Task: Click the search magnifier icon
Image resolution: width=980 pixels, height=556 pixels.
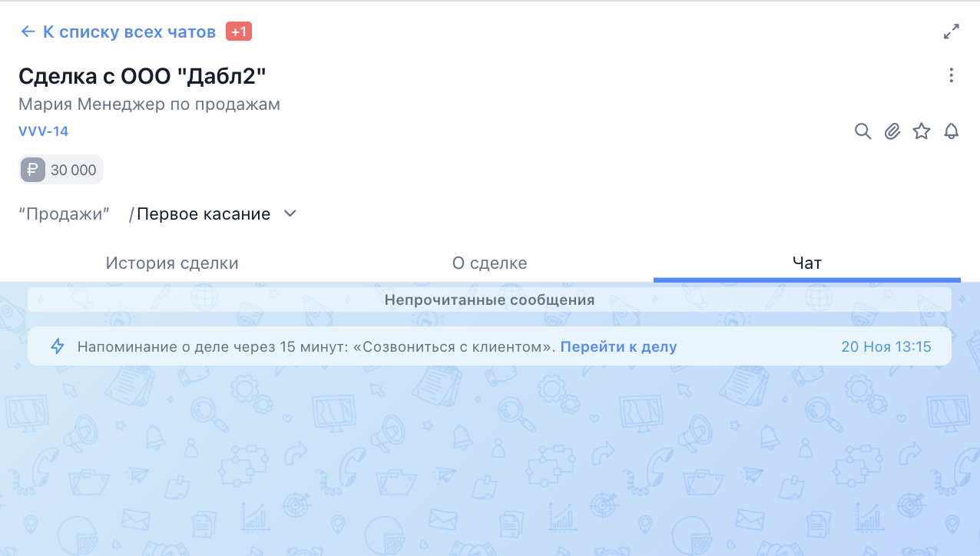Action: point(862,131)
